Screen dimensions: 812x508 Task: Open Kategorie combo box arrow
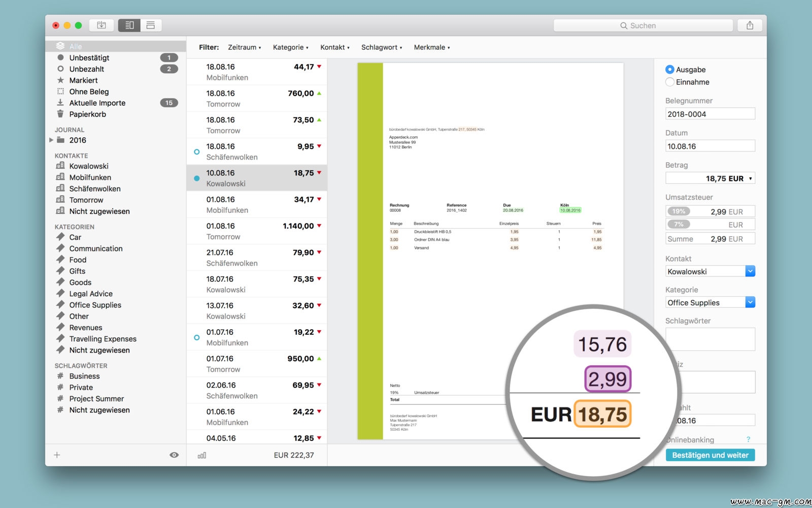(750, 302)
